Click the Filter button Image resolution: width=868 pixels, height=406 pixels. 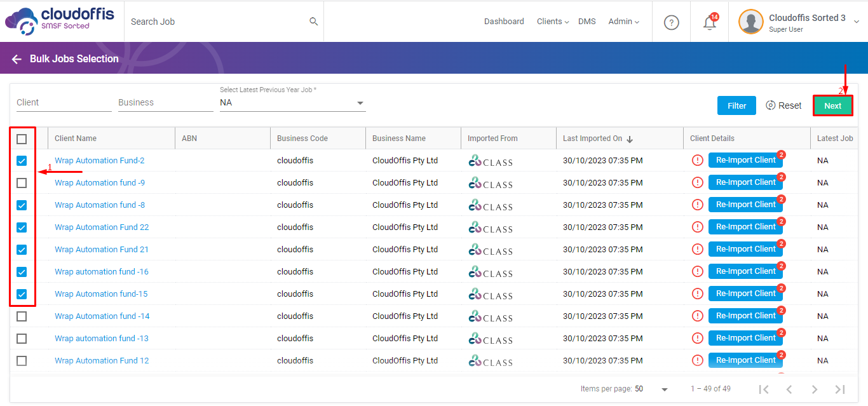737,105
